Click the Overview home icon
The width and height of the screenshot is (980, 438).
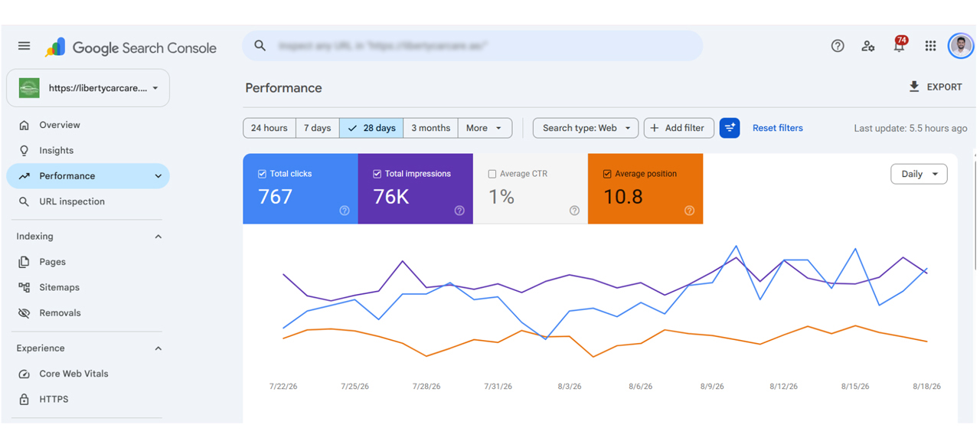(x=24, y=125)
